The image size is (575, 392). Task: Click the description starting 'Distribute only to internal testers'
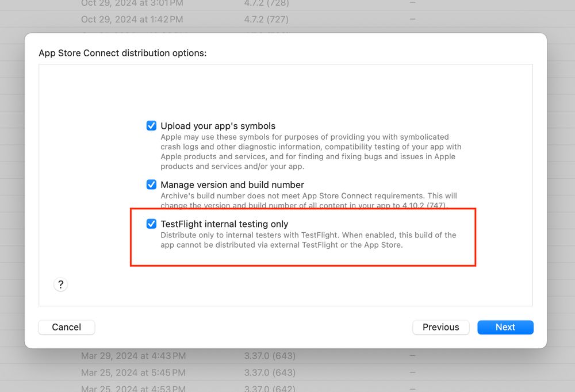[308, 240]
